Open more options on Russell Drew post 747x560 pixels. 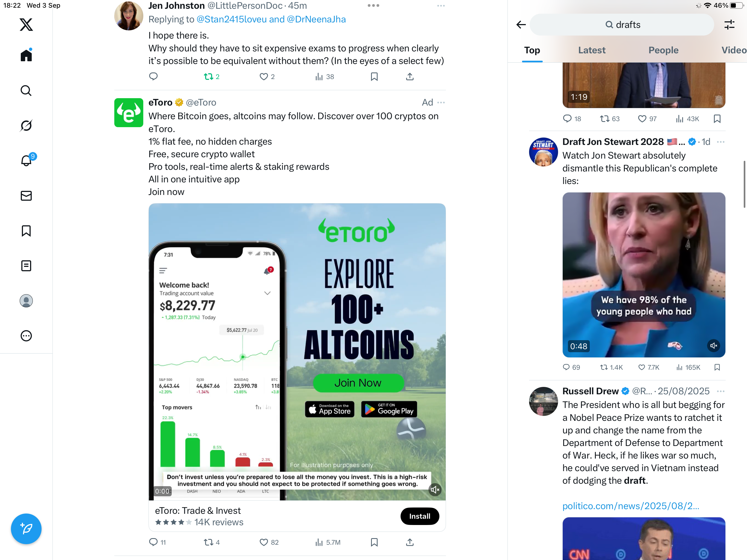click(721, 391)
